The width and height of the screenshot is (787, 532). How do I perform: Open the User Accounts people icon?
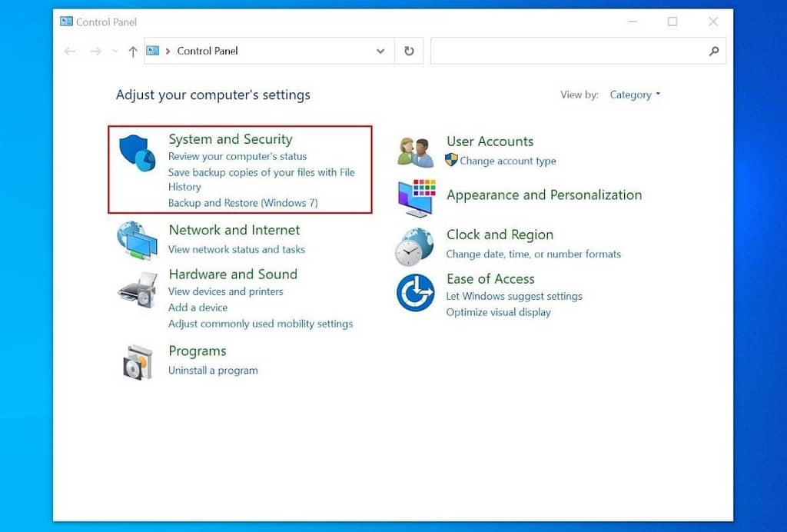pyautogui.click(x=416, y=152)
